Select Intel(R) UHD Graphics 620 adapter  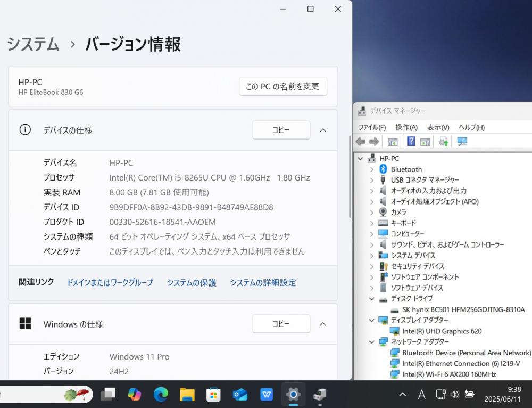click(x=442, y=331)
